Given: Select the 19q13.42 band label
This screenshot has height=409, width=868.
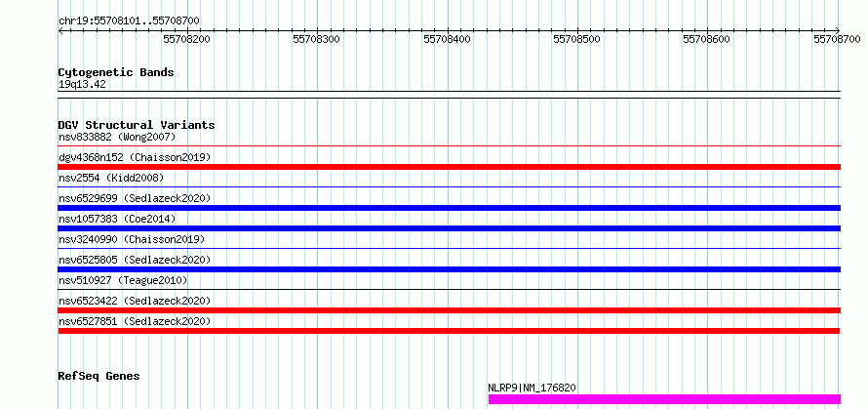Looking at the screenshot, I should point(82,85).
